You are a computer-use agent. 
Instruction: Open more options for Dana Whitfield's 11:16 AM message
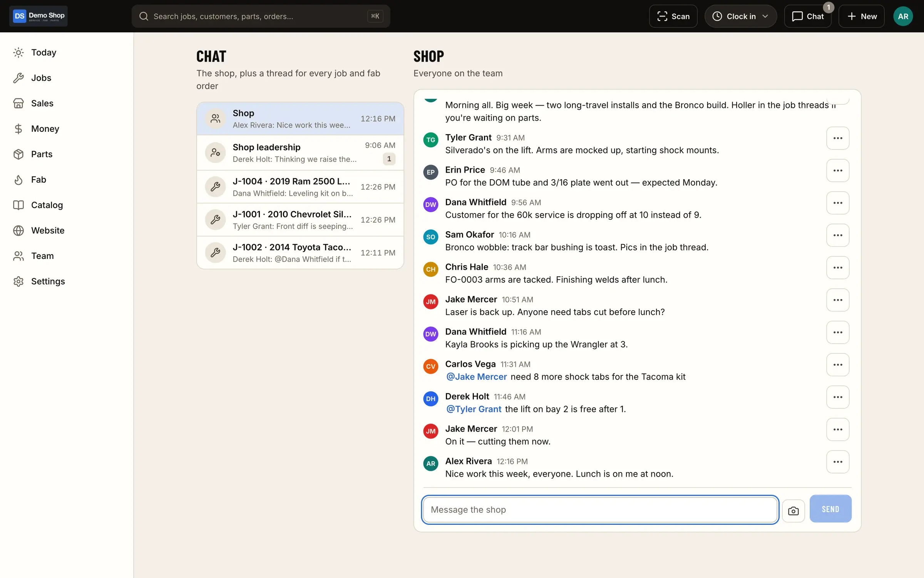(838, 332)
